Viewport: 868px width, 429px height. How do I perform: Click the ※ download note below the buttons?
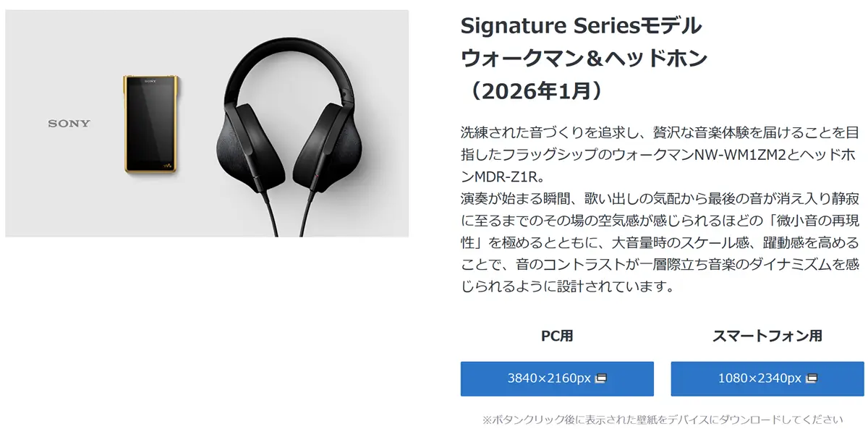point(662,419)
